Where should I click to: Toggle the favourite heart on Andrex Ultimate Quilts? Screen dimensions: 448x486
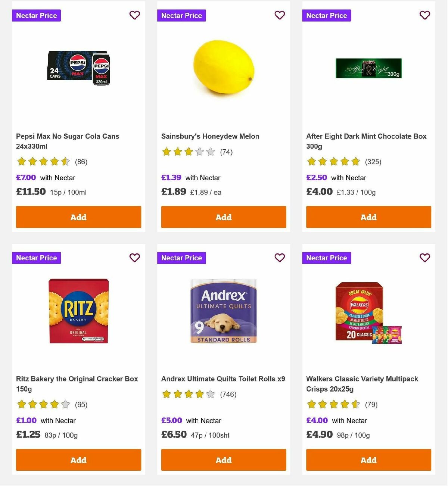coord(280,258)
